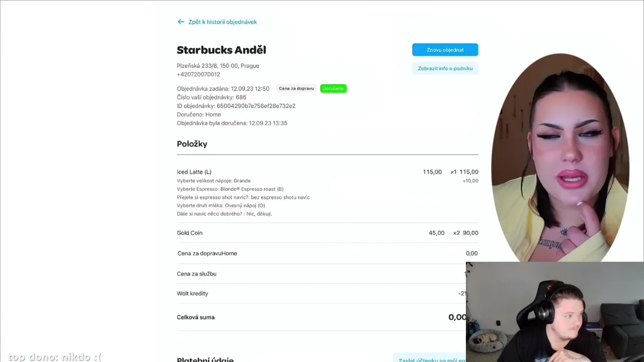644x362 pixels.
Task: Select the Cena za dopravu badge
Action: coord(296,88)
